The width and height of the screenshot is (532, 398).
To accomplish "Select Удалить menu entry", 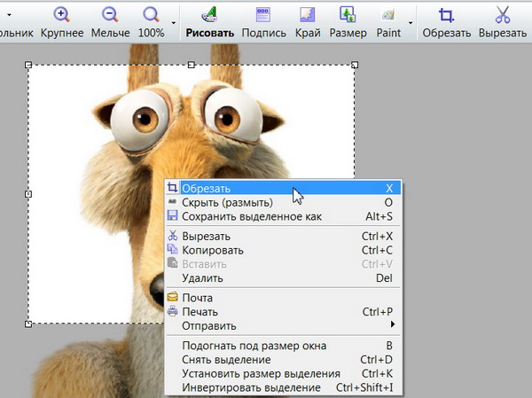I will 284,278.
